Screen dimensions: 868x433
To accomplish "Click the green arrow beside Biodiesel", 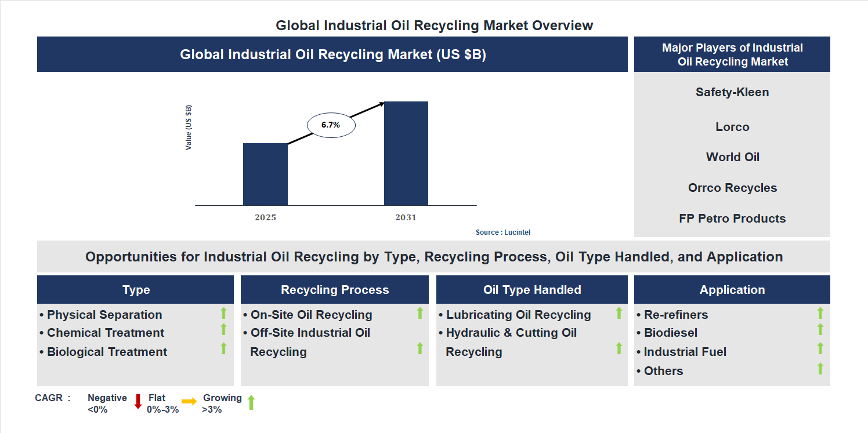I will pos(820,329).
